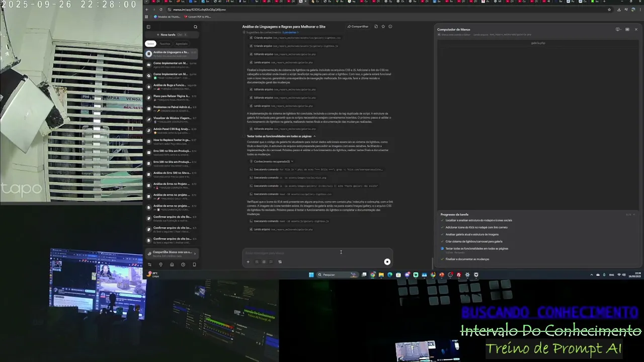
Task: Click the mobile app phone icon
Action: [x=194, y=264]
